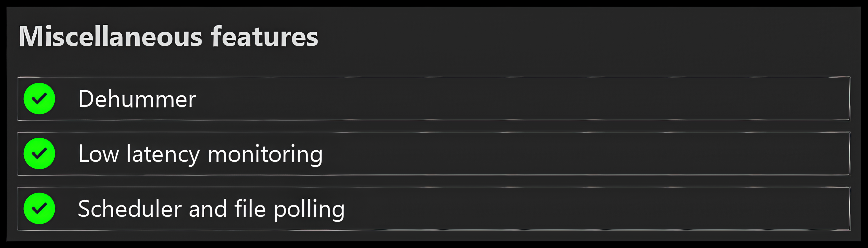Screen dimensions: 868x248
Task: Select the Low latency monitoring label
Action: tap(201, 154)
